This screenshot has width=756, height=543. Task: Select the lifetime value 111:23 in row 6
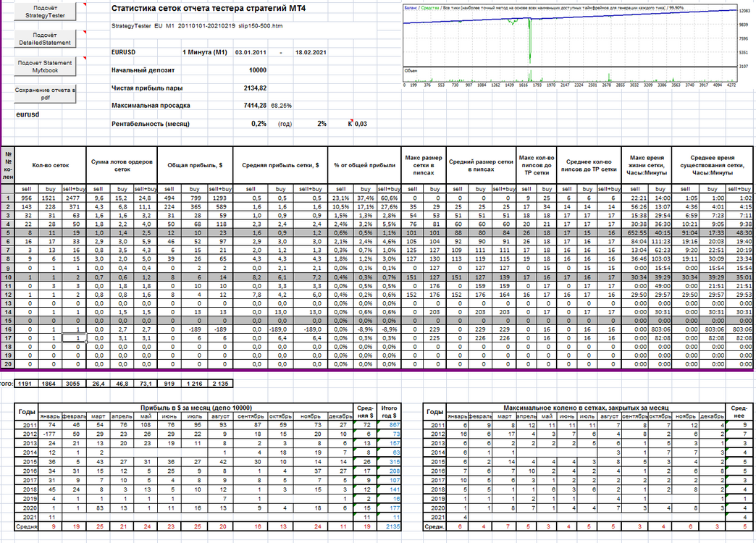(x=660, y=242)
